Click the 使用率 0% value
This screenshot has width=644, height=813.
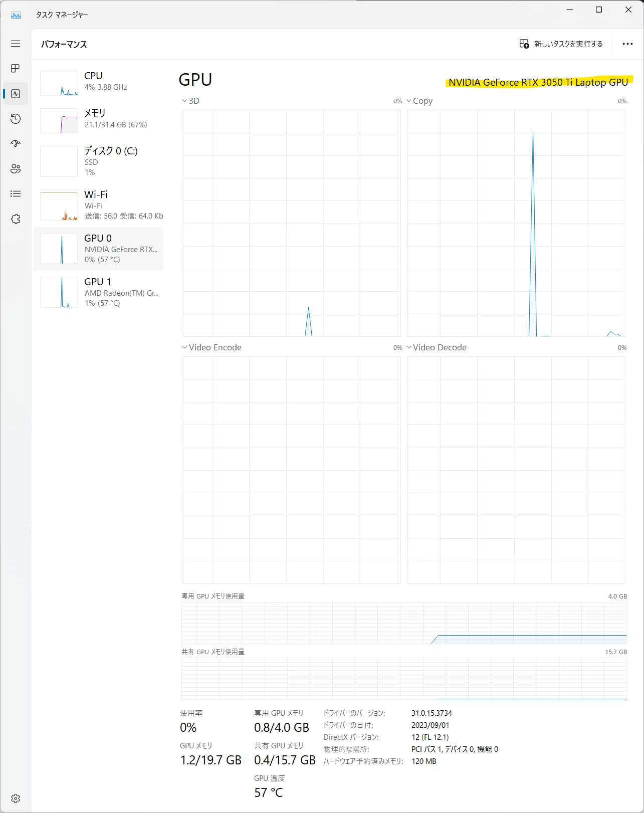188,727
